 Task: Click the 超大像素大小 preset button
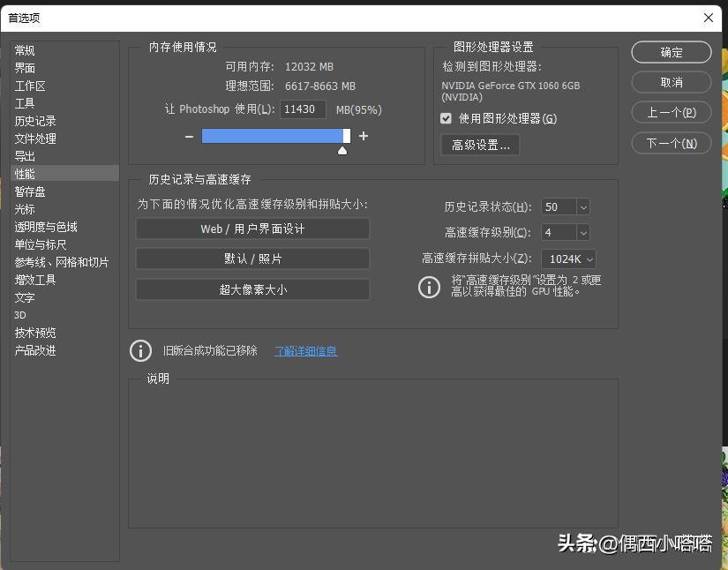[x=252, y=289]
